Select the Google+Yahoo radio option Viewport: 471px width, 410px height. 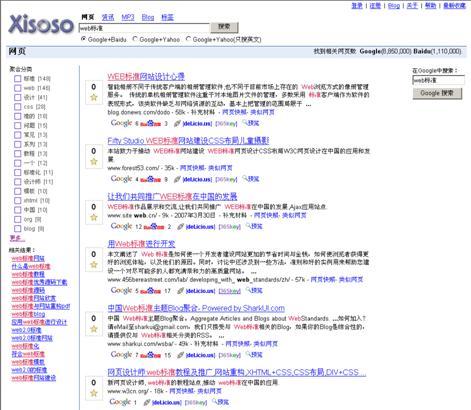(x=135, y=39)
